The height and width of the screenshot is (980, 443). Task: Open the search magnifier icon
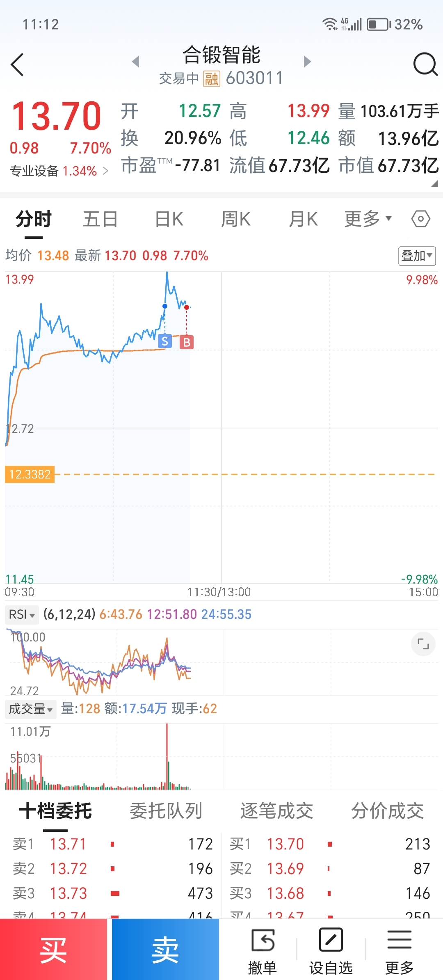(x=425, y=64)
